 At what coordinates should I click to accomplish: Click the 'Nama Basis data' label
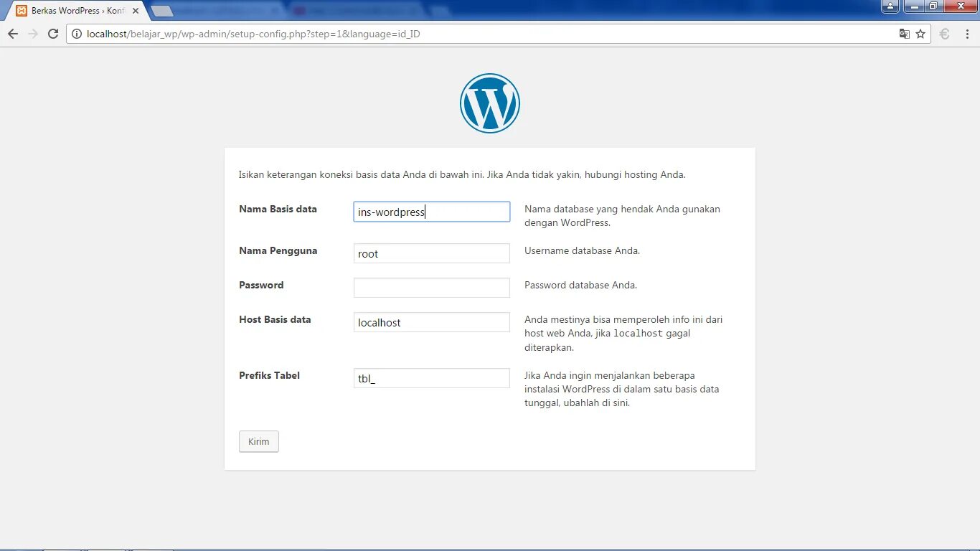(278, 209)
